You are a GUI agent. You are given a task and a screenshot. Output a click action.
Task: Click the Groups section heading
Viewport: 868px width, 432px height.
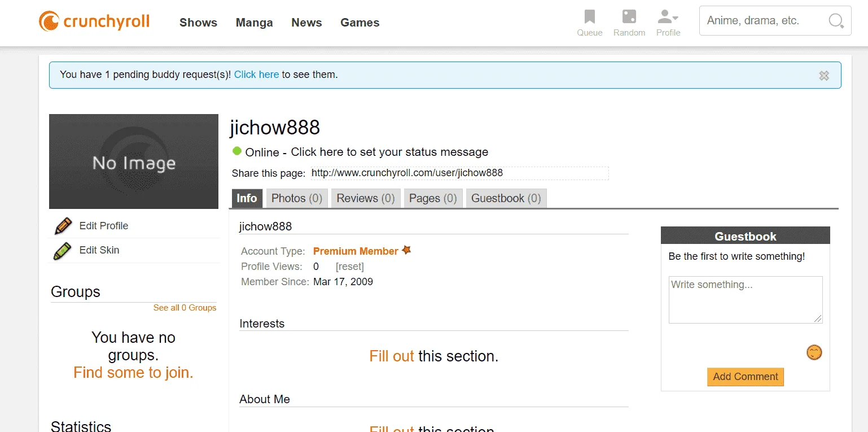tap(76, 292)
